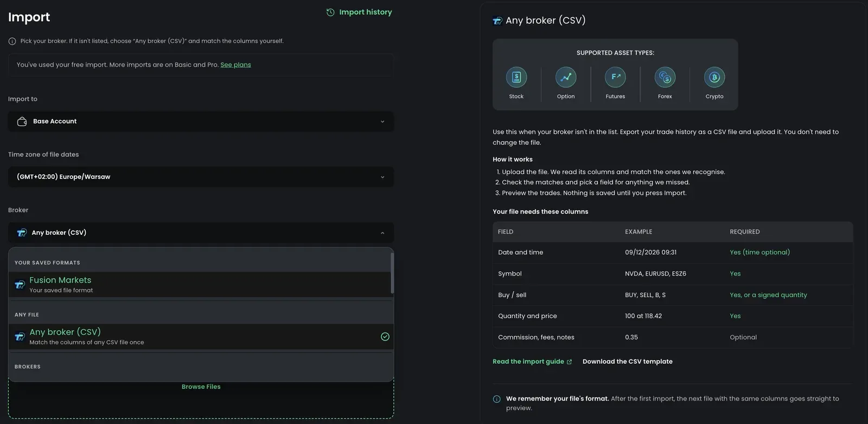Click the Stock asset type icon

[x=516, y=77]
